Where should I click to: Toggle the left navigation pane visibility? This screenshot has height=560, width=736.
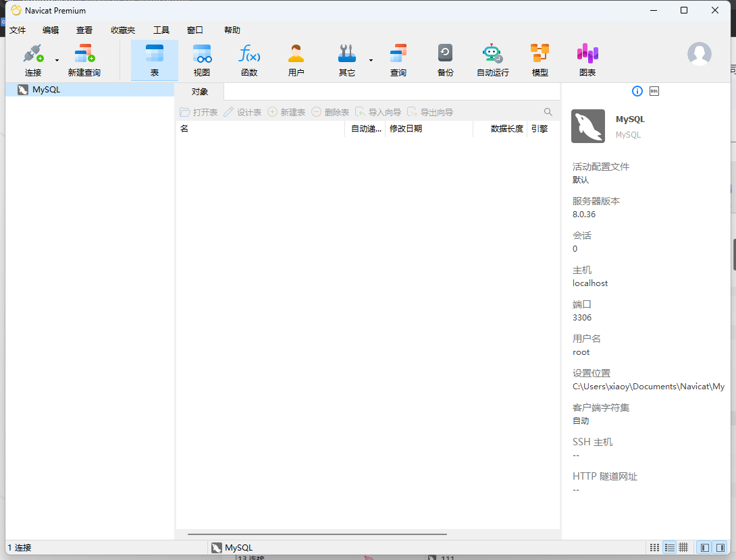(704, 547)
